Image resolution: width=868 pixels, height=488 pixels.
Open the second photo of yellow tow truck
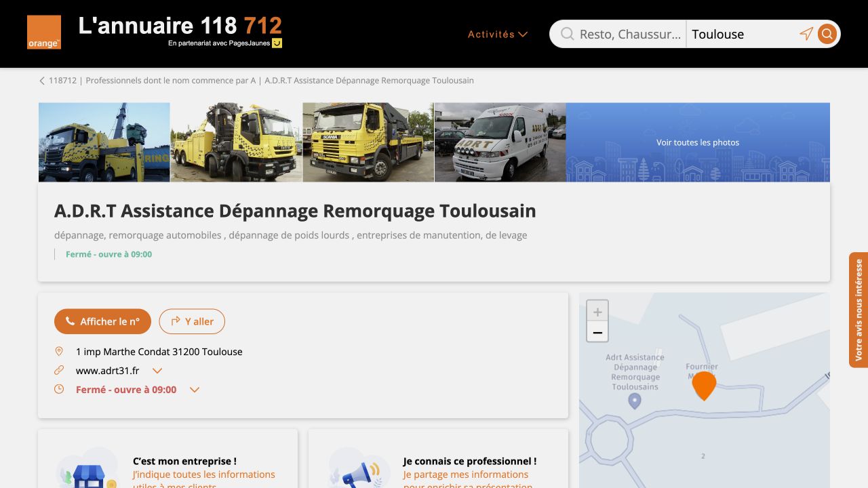pos(237,142)
